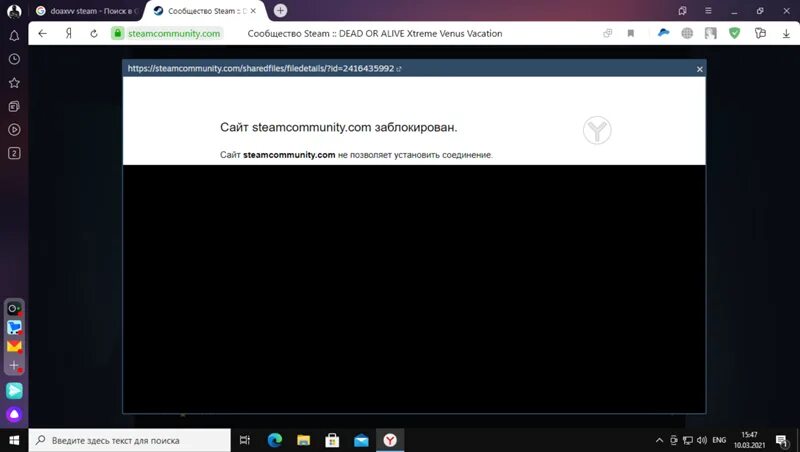Screen dimensions: 800x452
Task: Add a new sidebar app with plus
Action: (14, 365)
